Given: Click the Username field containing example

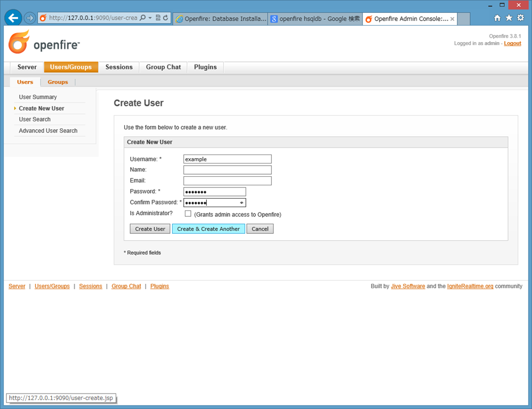Looking at the screenshot, I should click(227, 159).
